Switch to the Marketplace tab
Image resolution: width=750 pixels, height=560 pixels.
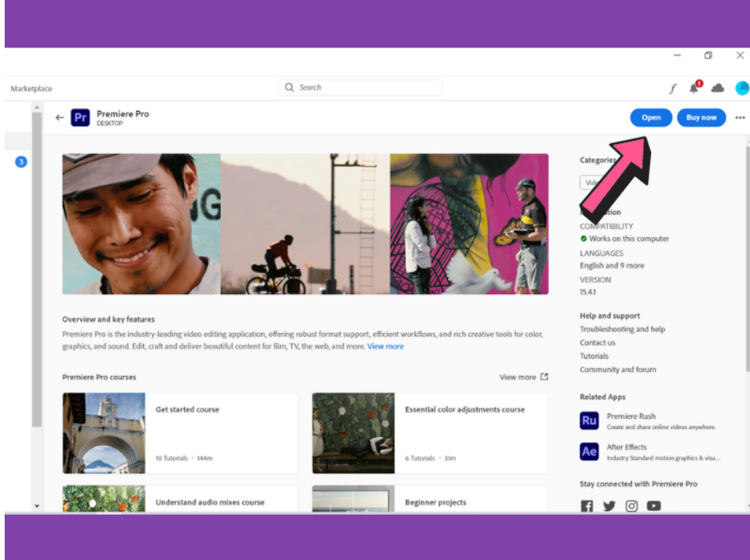(31, 89)
